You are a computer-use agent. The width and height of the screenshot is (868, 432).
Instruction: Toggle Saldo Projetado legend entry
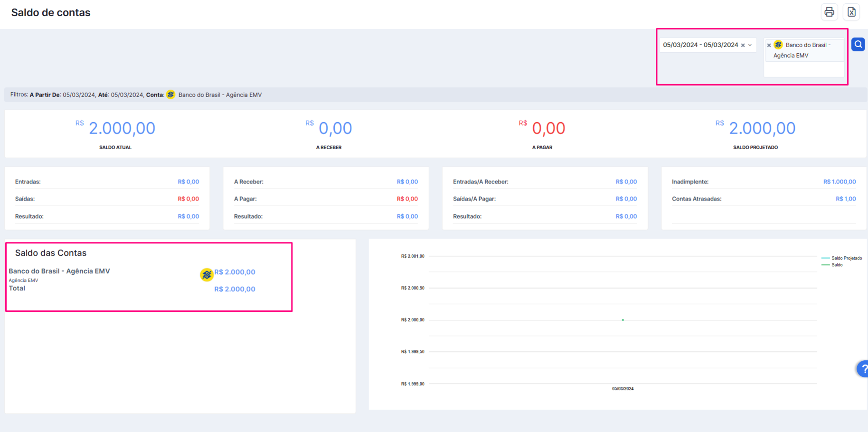tap(841, 258)
